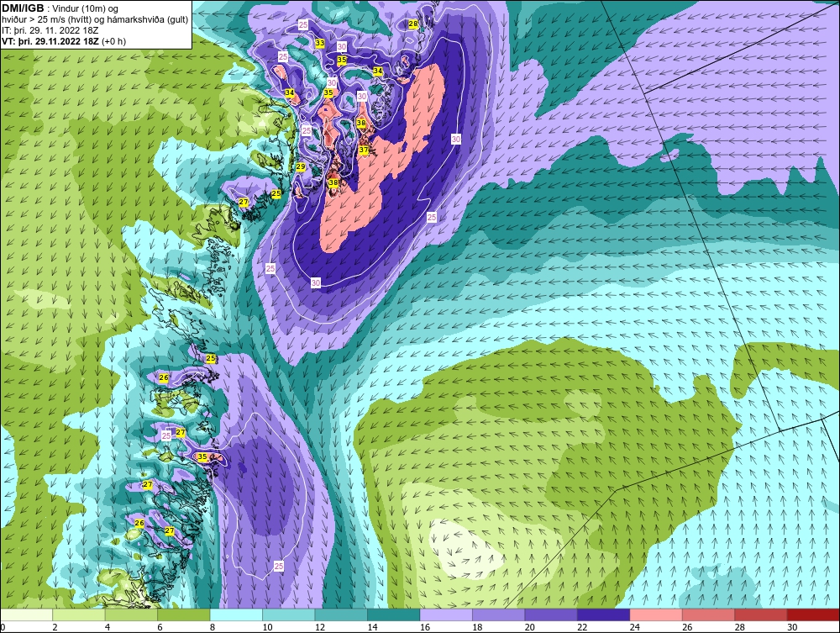This screenshot has height=633, width=840.
Task: Select the yellow gust label "37"
Action: [x=364, y=150]
